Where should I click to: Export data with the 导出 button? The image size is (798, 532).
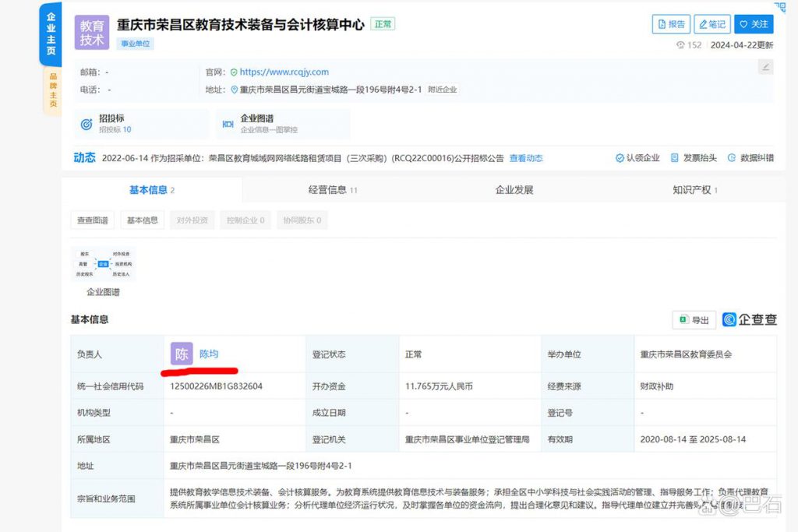(694, 320)
